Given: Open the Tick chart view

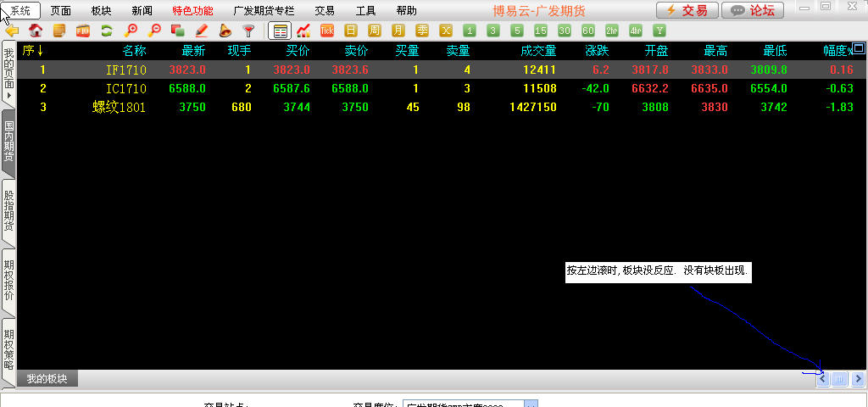Looking at the screenshot, I should tap(327, 31).
